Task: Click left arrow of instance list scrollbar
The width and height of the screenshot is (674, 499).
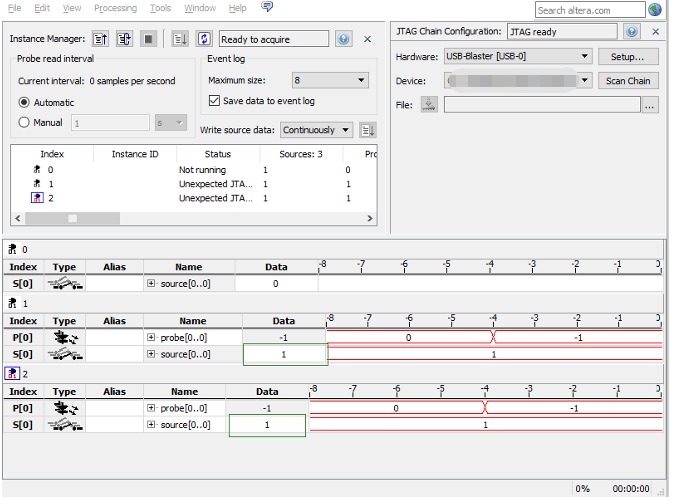Action: (x=18, y=218)
